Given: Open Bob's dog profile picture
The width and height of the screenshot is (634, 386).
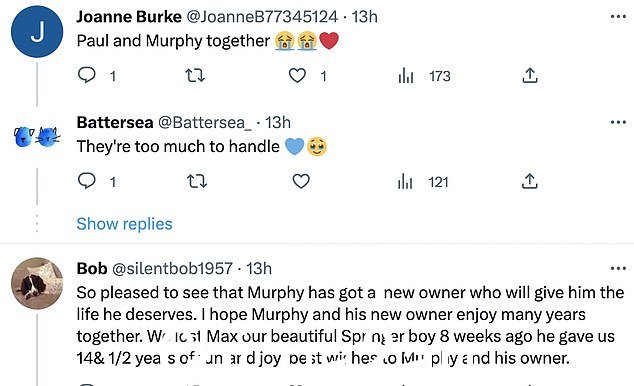Looking at the screenshot, I should [37, 283].
